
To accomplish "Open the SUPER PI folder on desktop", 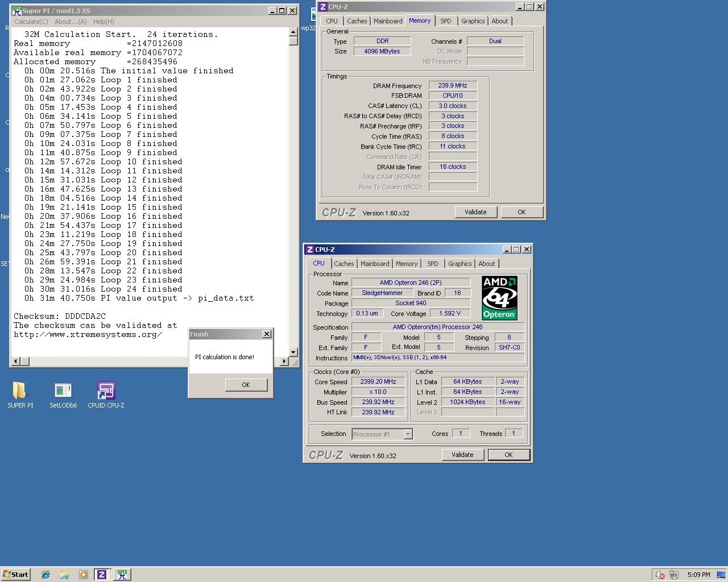I will pyautogui.click(x=20, y=394).
